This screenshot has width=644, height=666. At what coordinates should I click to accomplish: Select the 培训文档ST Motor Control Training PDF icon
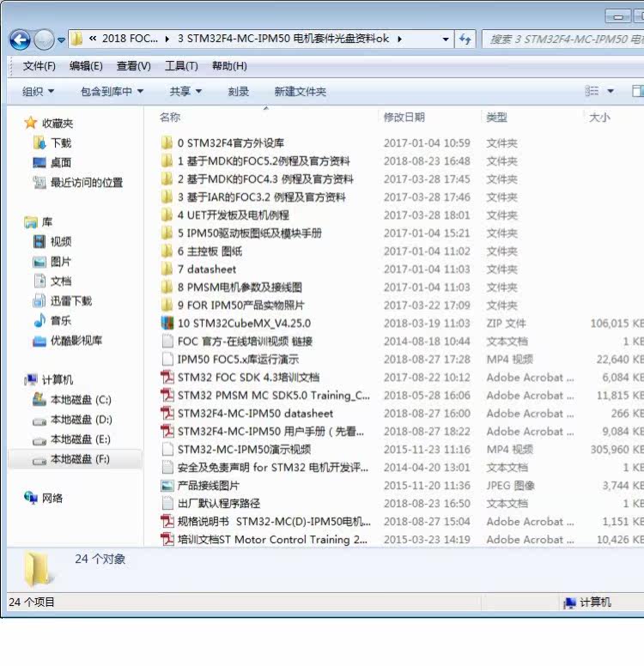[167, 539]
